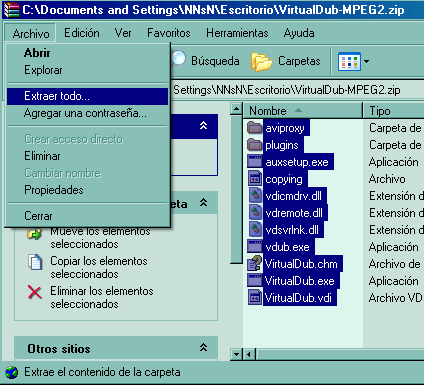The width and height of the screenshot is (424, 385).
Task: Select the vdsvrlnk.dll file name
Action: coord(293,230)
